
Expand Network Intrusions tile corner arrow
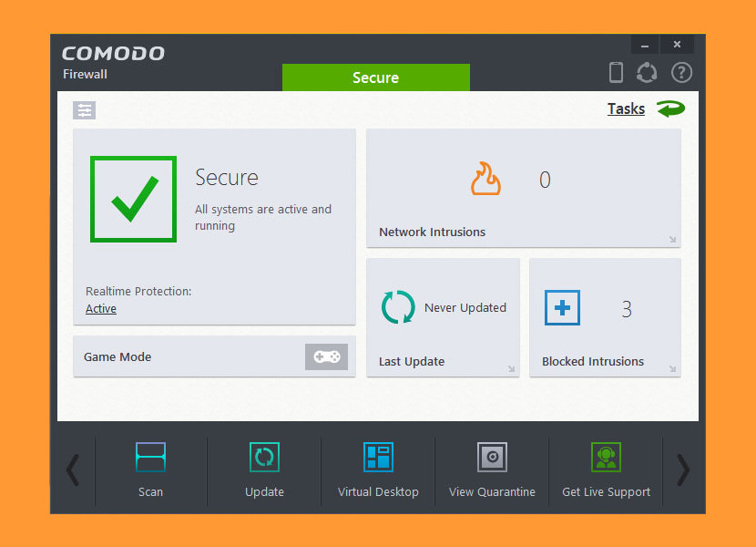(672, 240)
